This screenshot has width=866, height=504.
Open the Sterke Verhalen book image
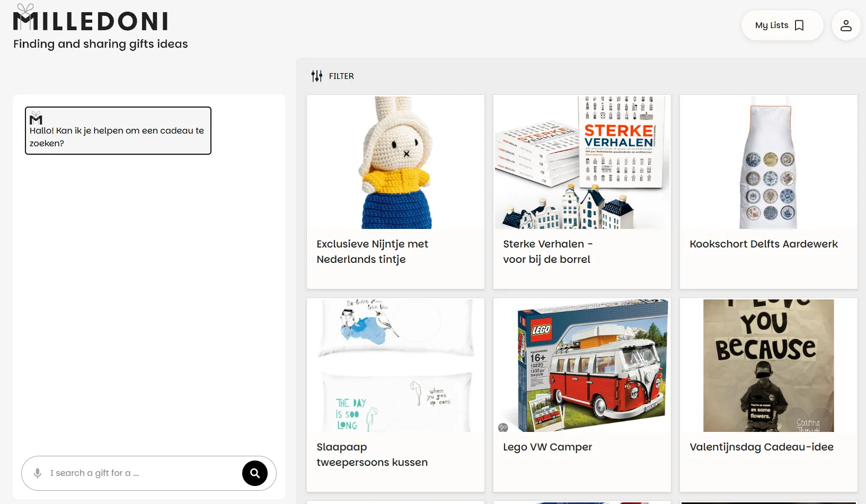[x=582, y=163]
